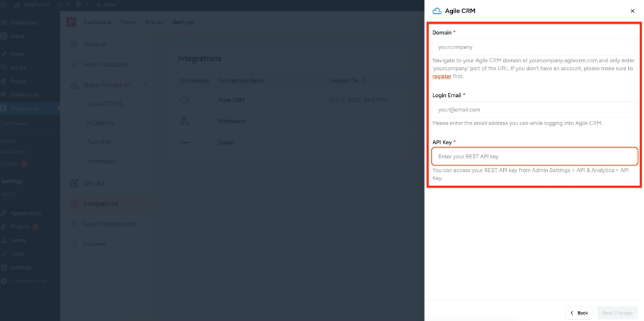Close the Agile CRM panel
644x321 pixels.
pos(633,11)
